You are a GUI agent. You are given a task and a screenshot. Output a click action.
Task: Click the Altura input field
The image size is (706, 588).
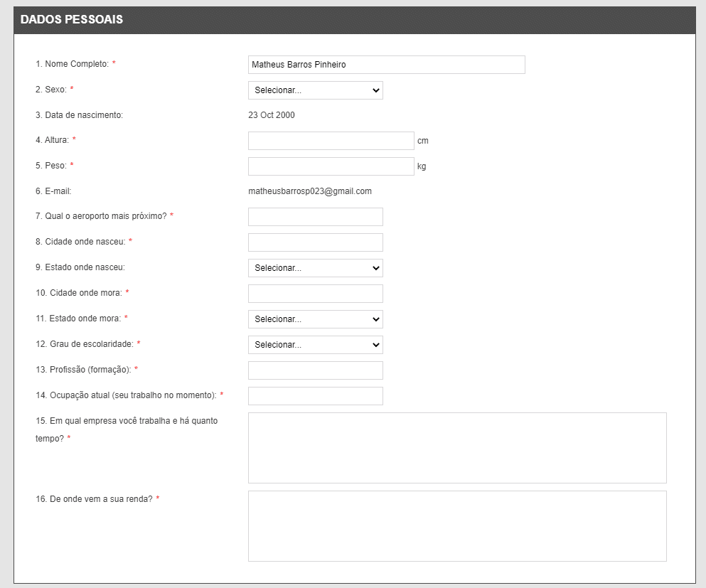(x=331, y=141)
